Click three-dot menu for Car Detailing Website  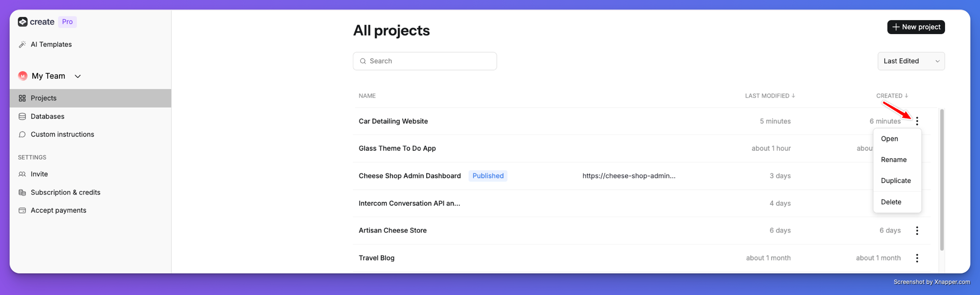917,121
